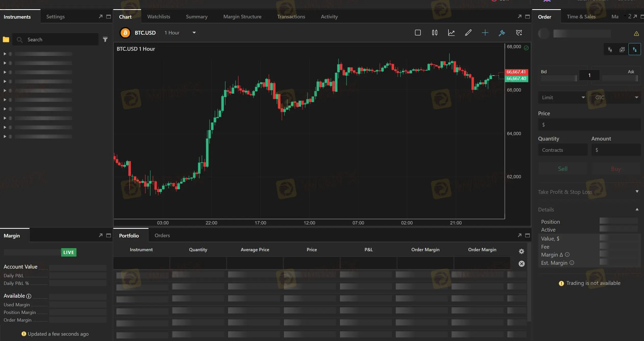Toggle the crosshair plus tool
This screenshot has width=644, height=341.
coord(485,33)
